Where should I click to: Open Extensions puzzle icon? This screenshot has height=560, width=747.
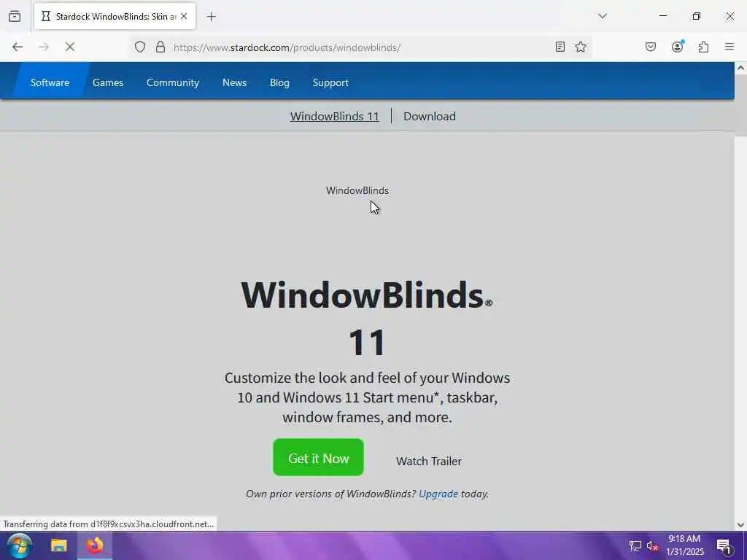704,47
